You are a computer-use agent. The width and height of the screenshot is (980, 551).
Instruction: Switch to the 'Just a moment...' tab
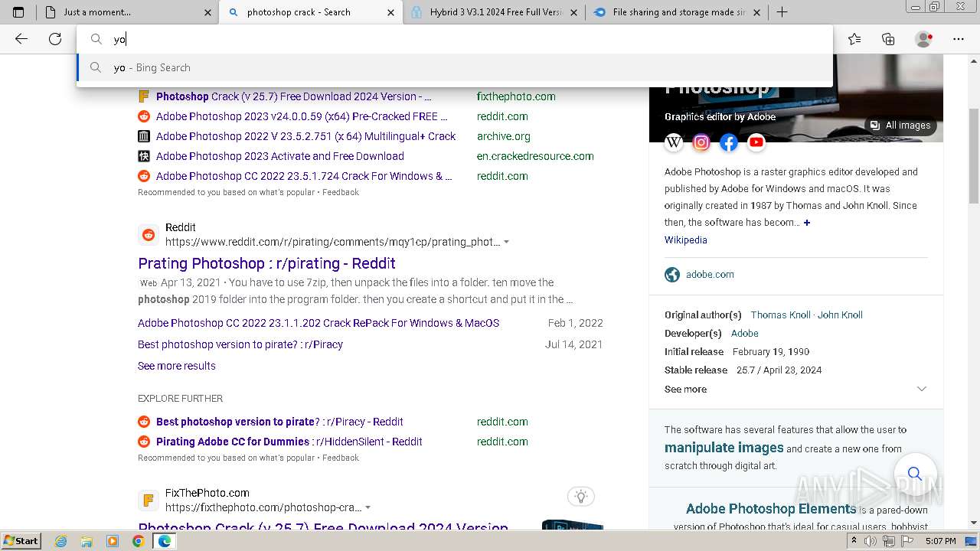click(x=127, y=12)
